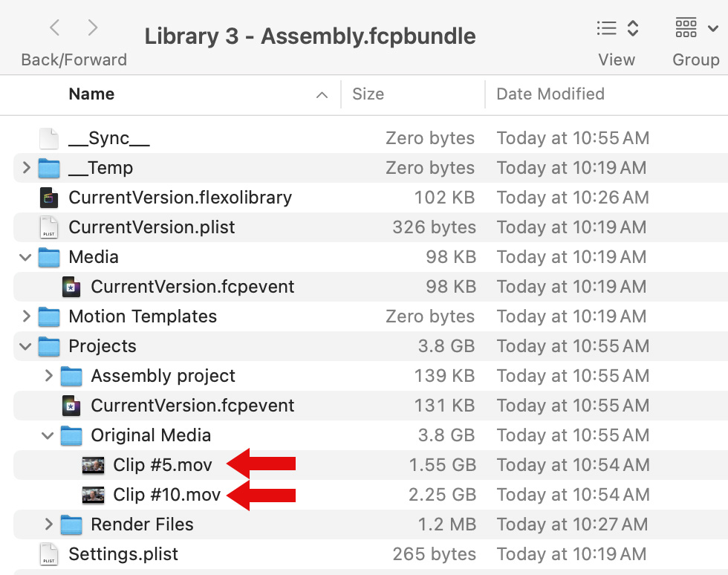Open the View list-style switcher
Image resolution: width=728 pixels, height=575 pixels.
click(617, 29)
